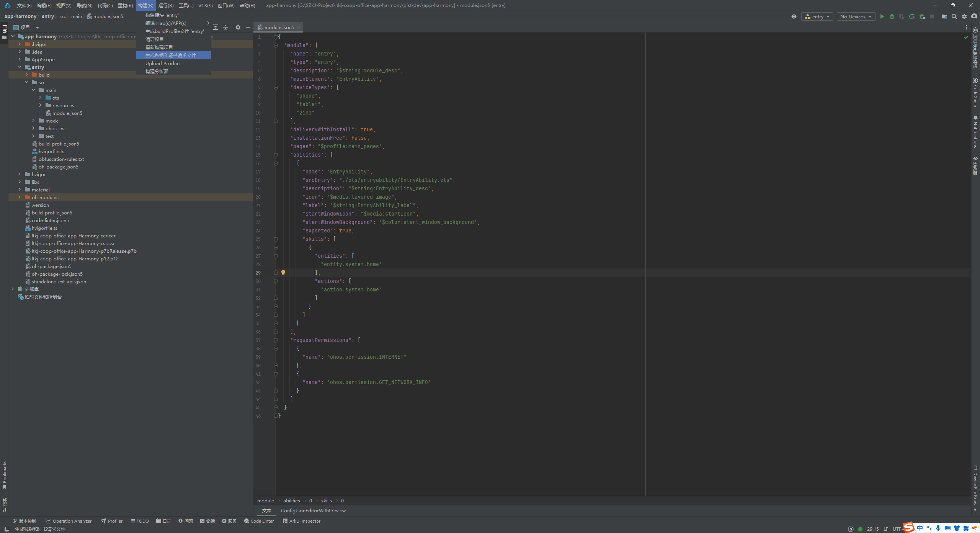Screen dimensions: 980x533
Task: Expand the external libraries node 外部库
Action: point(13,289)
